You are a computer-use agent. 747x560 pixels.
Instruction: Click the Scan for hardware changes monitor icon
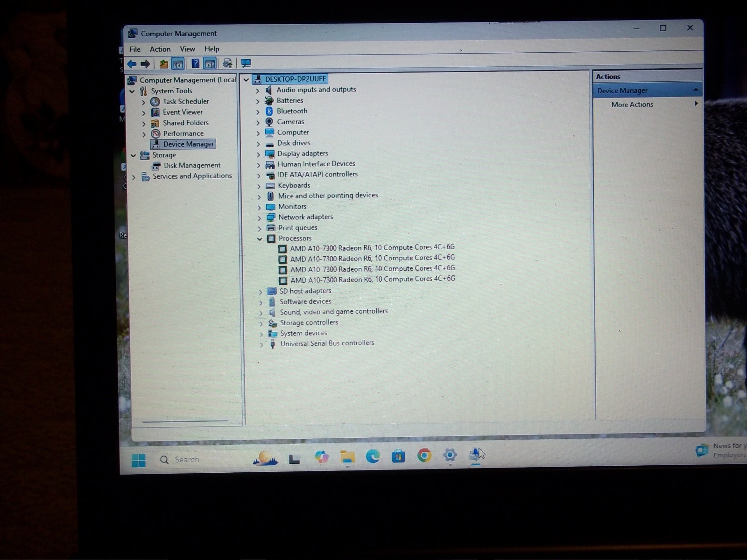[246, 63]
